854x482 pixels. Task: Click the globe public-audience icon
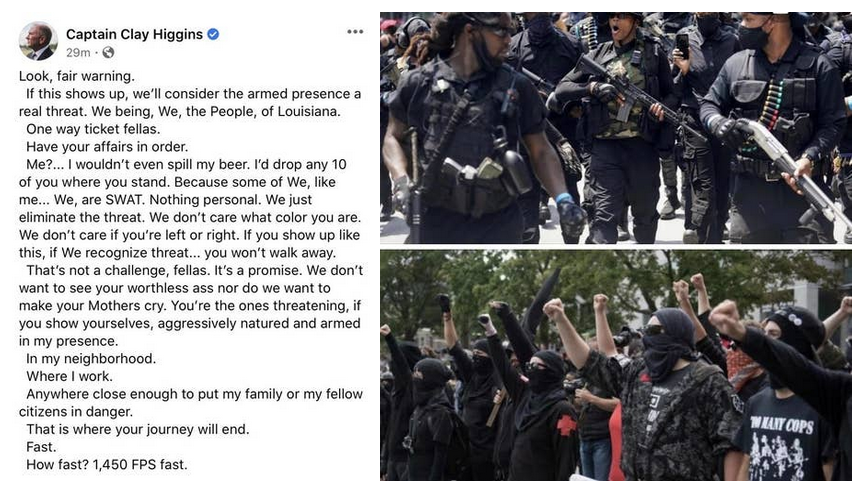pos(108,52)
